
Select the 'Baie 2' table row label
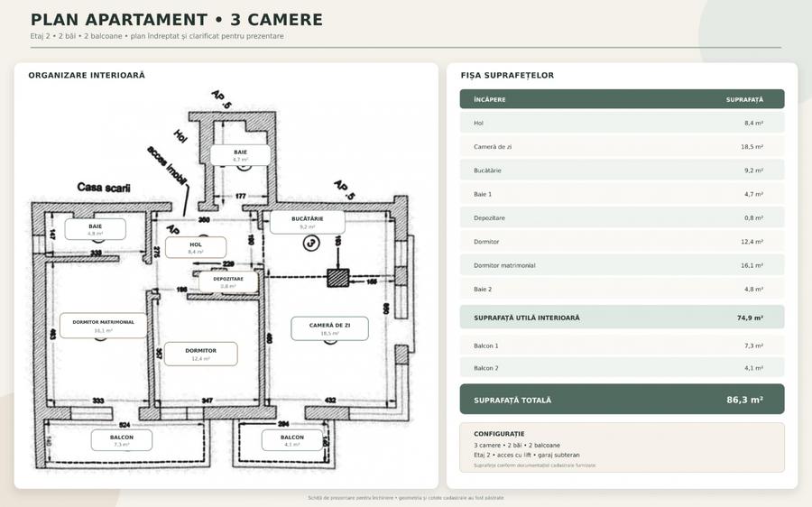click(483, 290)
